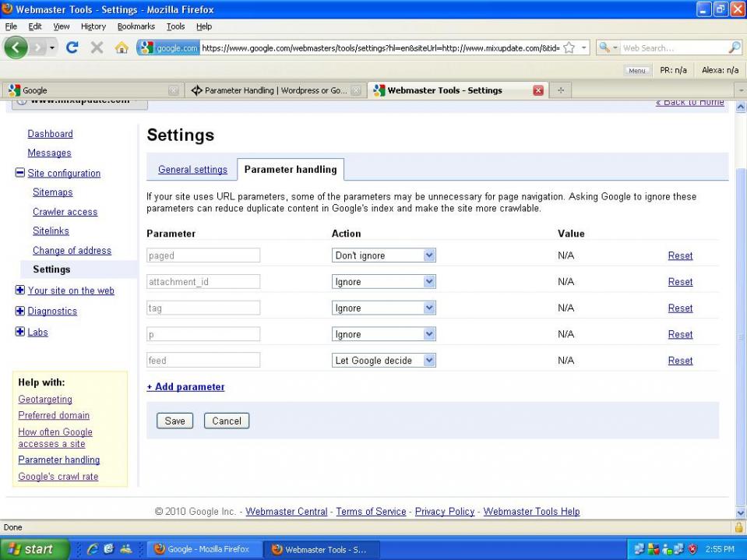Open the Bookmarks menu

point(136,26)
